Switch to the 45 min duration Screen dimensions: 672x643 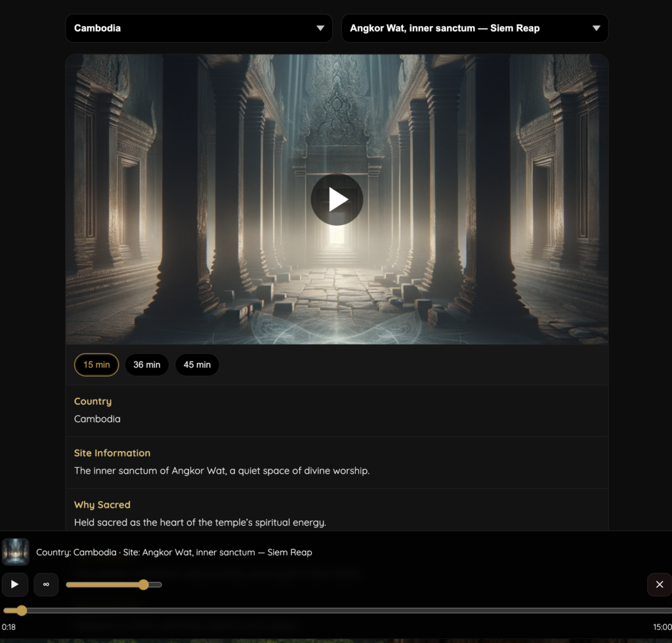[x=197, y=365]
